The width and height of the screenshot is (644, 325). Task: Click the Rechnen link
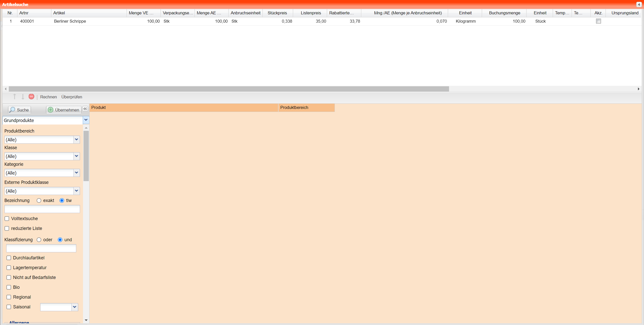pyautogui.click(x=48, y=97)
